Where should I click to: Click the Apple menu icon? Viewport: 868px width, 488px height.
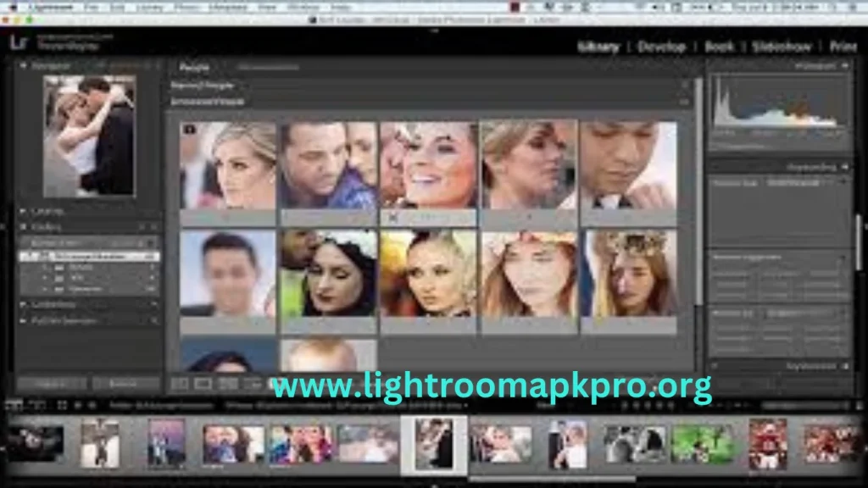coord(14,5)
